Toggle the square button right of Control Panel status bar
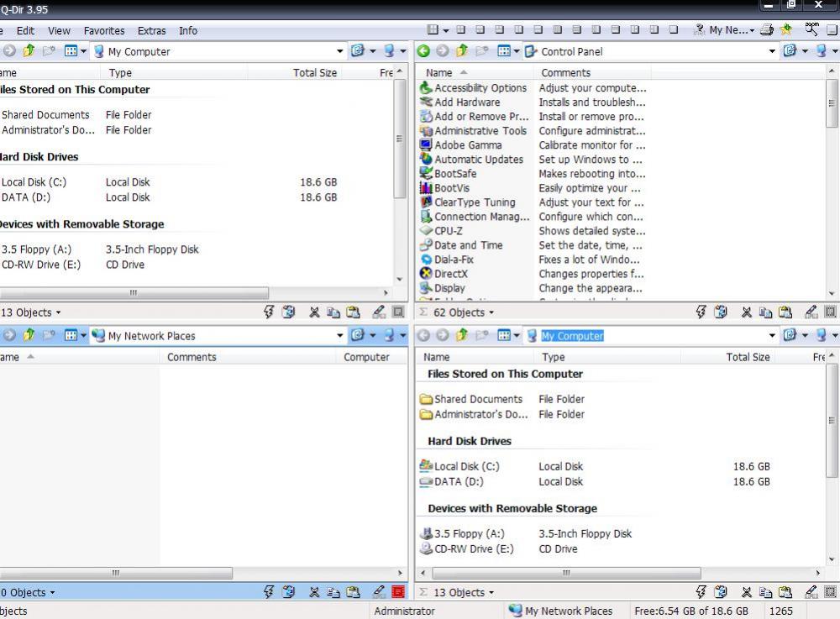Viewport: 840px width, 619px height. [x=830, y=312]
